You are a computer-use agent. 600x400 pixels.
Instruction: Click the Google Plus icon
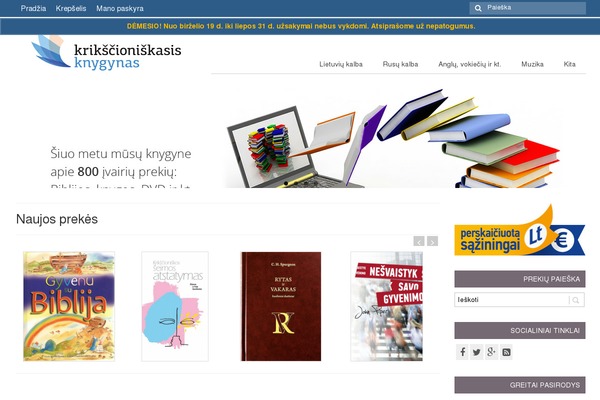[491, 352]
